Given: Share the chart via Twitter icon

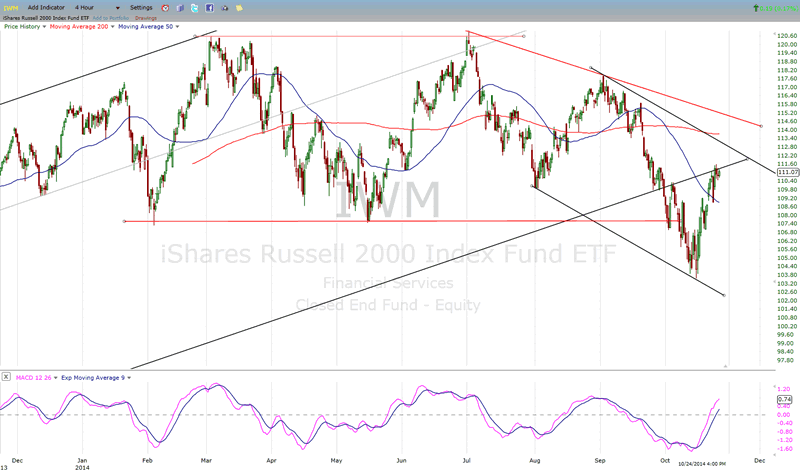Looking at the screenshot, I should click(195, 8).
